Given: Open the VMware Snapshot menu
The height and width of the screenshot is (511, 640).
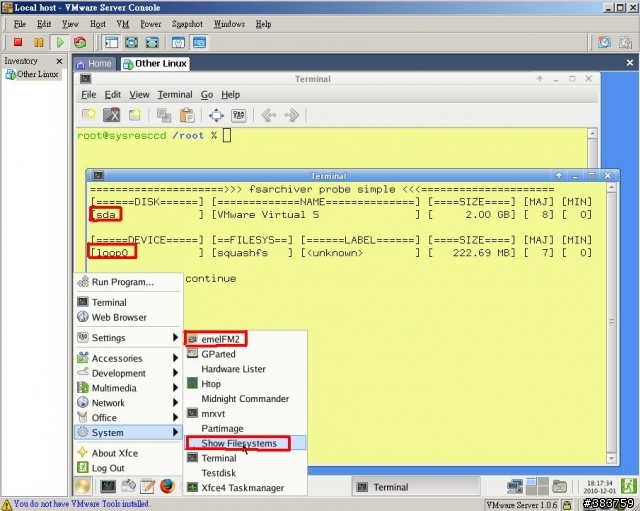Looking at the screenshot, I should tap(187, 24).
